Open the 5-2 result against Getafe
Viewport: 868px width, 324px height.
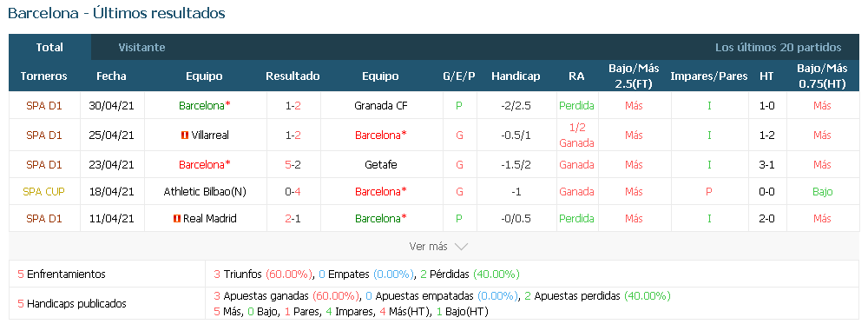click(293, 164)
